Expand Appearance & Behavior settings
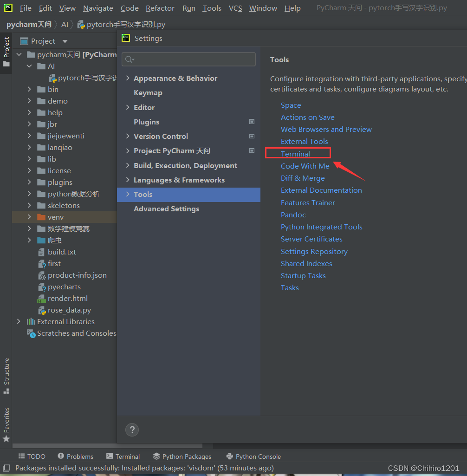The image size is (467, 476). click(128, 78)
